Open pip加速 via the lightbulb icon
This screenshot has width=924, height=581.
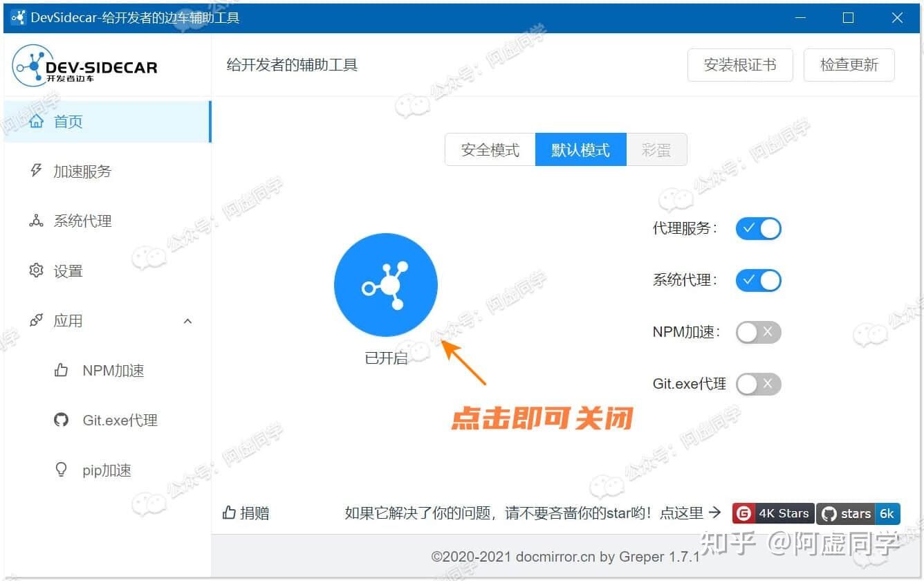(62, 470)
